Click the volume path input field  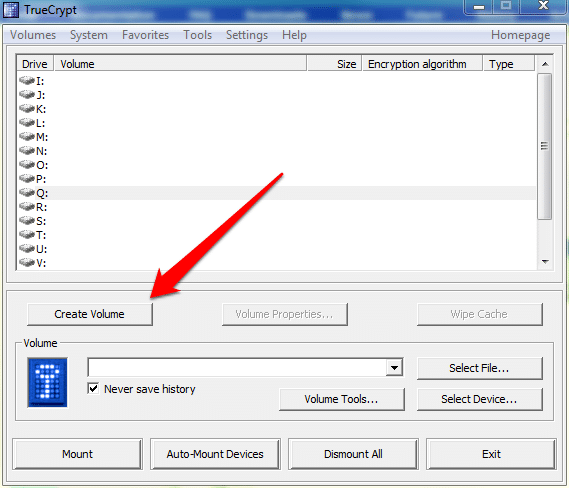pos(237,368)
